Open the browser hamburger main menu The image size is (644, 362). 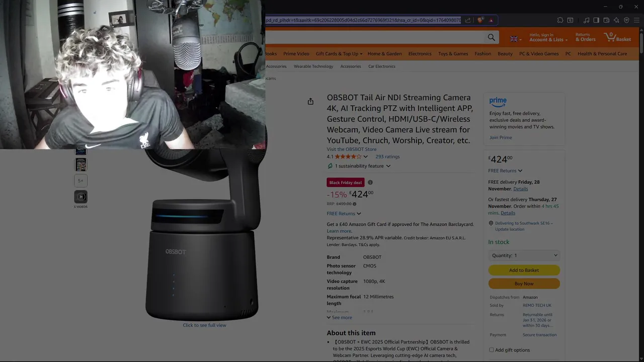click(x=636, y=20)
